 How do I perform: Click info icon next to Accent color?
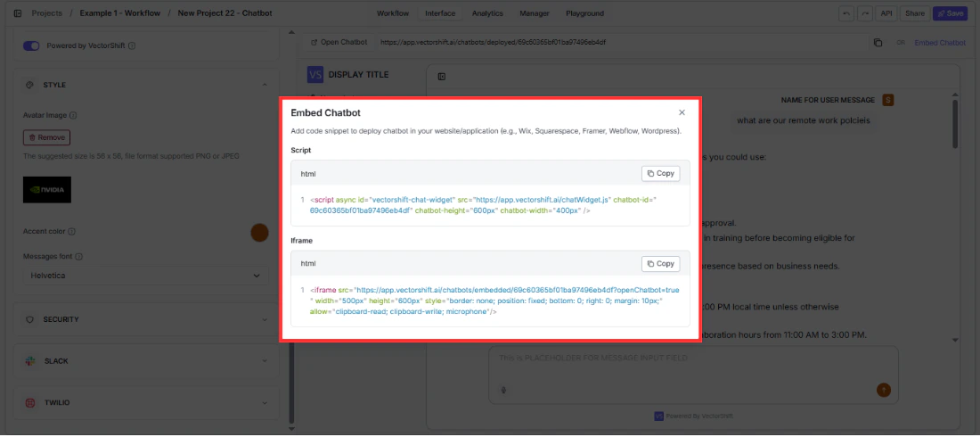tap(71, 232)
